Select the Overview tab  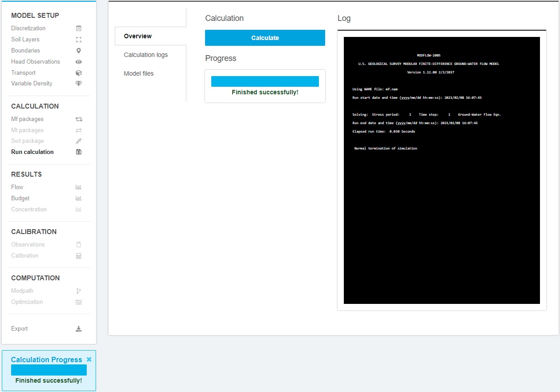click(137, 36)
